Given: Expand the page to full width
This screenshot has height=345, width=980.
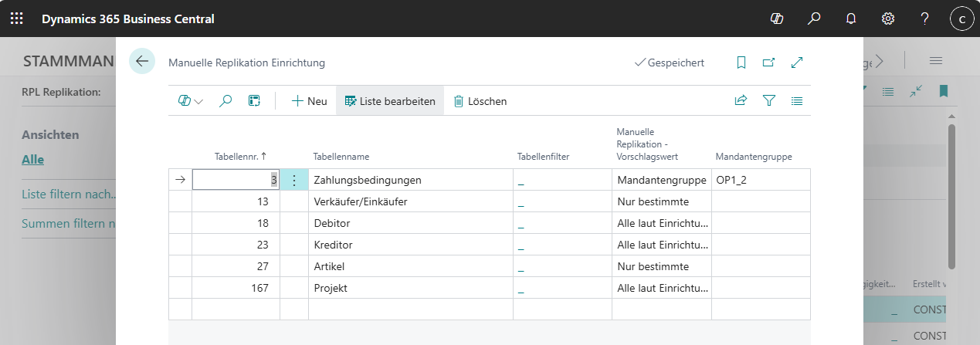Looking at the screenshot, I should (798, 63).
